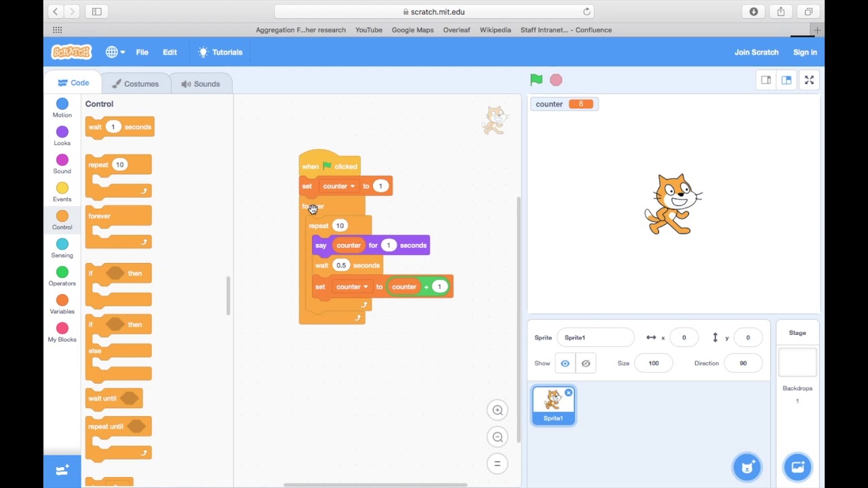The width and height of the screenshot is (868, 488).
Task: Delete Sprite1 with its x button
Action: pos(568,392)
